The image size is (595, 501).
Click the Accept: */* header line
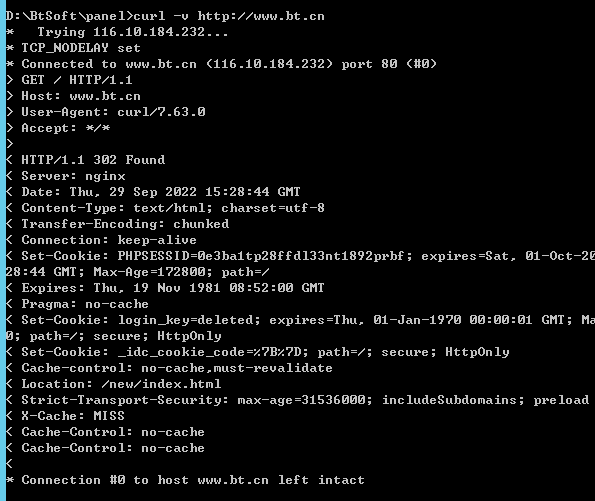tap(58, 128)
